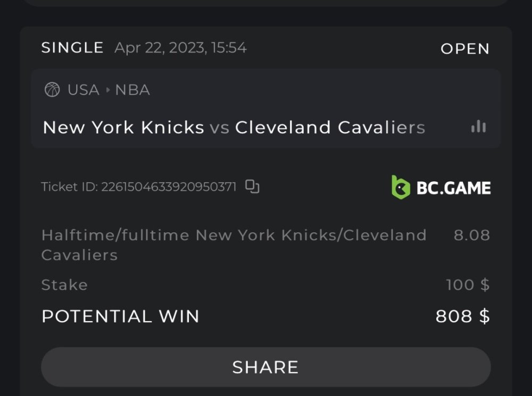Screen dimensions: 532x396
Task: Click the New York Knicks team name
Action: 123,128
